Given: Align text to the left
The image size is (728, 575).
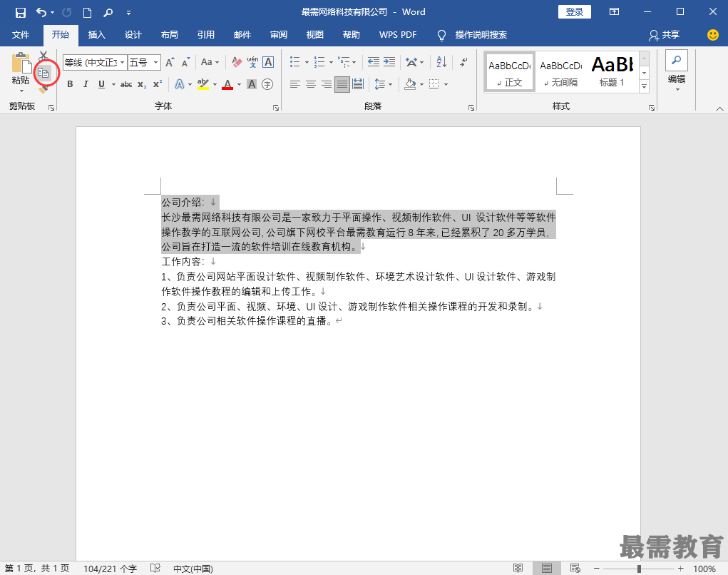Looking at the screenshot, I should (294, 84).
